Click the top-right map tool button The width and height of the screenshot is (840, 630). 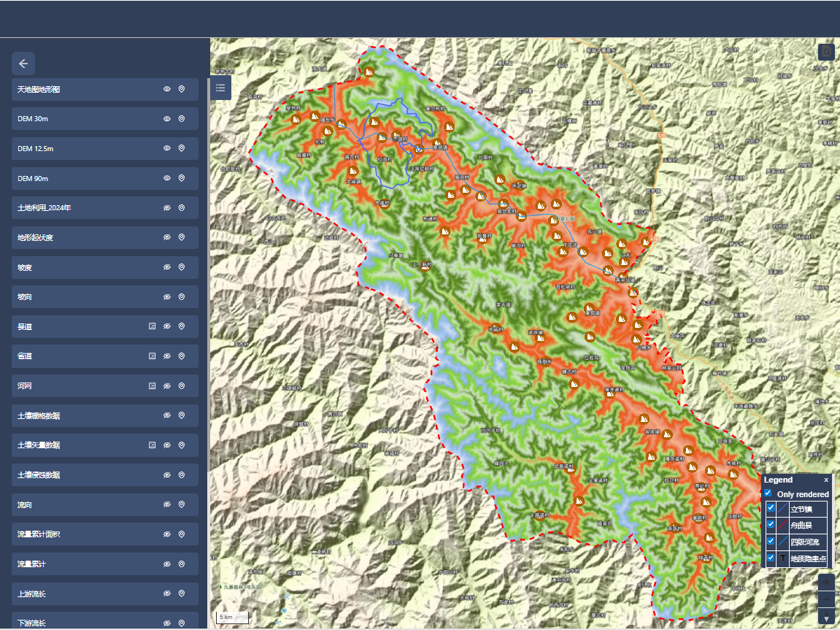click(826, 52)
